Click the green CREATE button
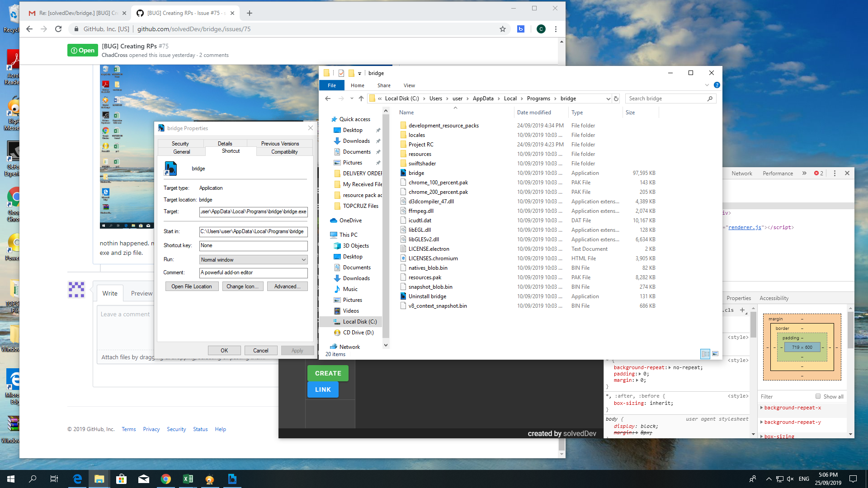The width and height of the screenshot is (868, 488). (327, 373)
